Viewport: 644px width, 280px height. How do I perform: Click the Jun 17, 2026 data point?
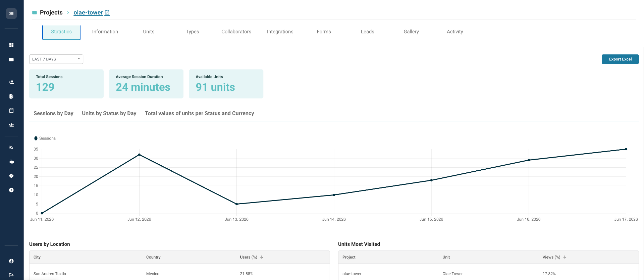pyautogui.click(x=626, y=149)
